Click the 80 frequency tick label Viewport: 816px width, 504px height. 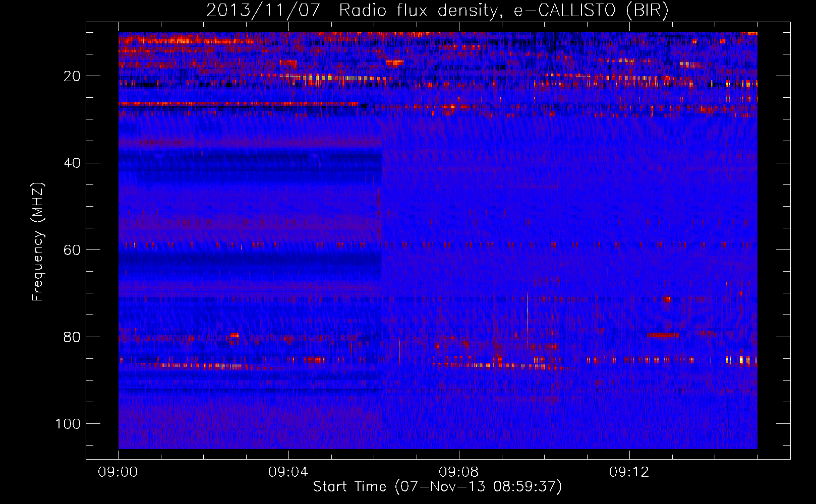[73, 337]
